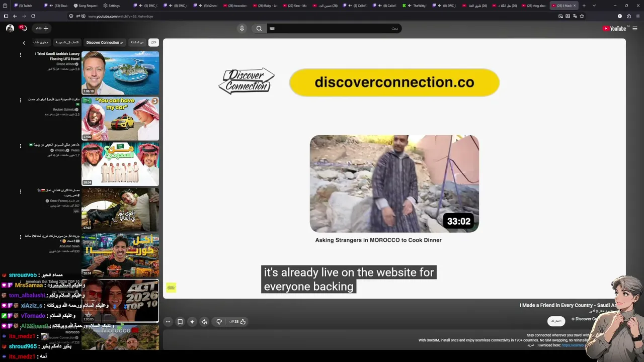Open the YouTube notifications bell
Viewport: 644px width, 362px height.
pyautogui.click(x=23, y=29)
